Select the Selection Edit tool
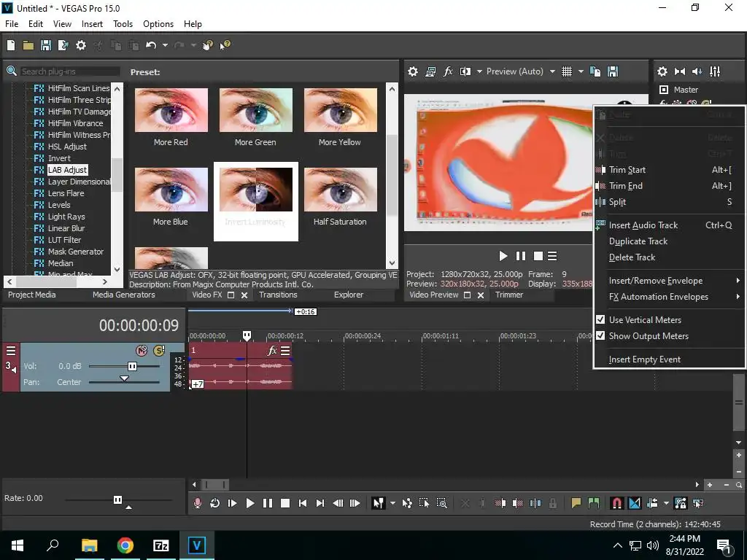This screenshot has width=747, height=560. 424,503
